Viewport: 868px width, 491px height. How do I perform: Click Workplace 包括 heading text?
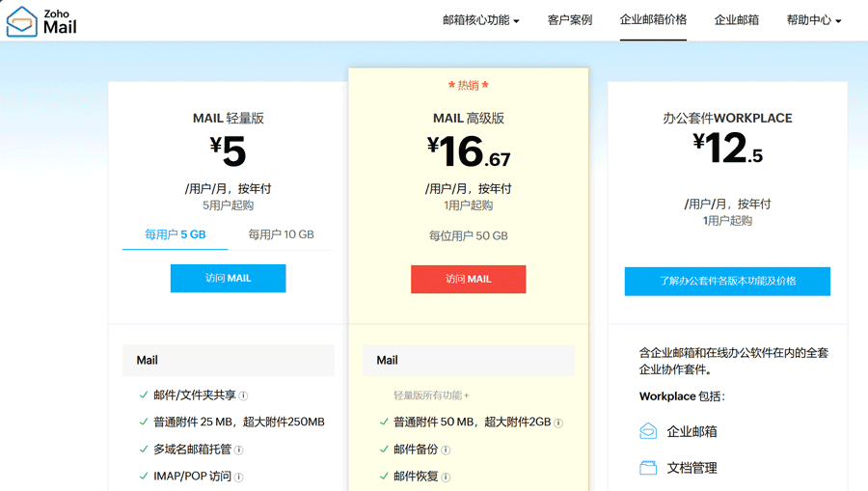coord(682,396)
